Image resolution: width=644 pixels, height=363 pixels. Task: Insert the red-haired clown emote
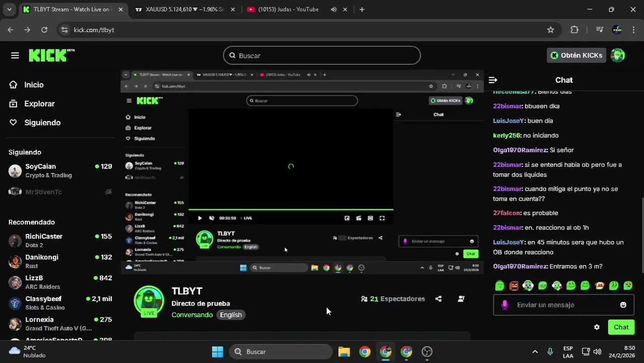click(x=600, y=286)
